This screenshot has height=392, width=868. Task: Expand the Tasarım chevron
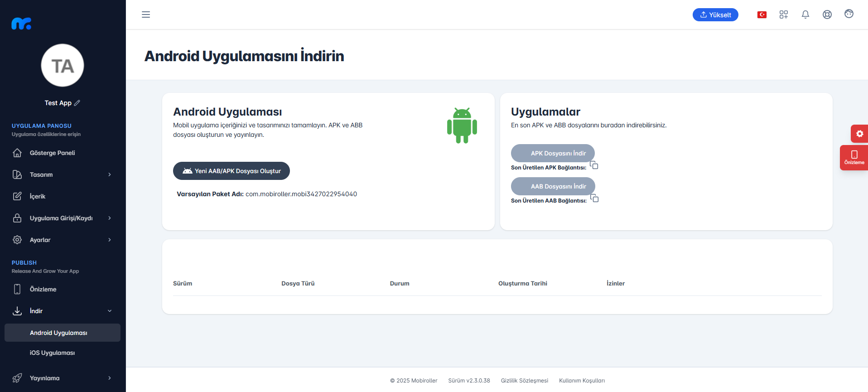click(110, 174)
